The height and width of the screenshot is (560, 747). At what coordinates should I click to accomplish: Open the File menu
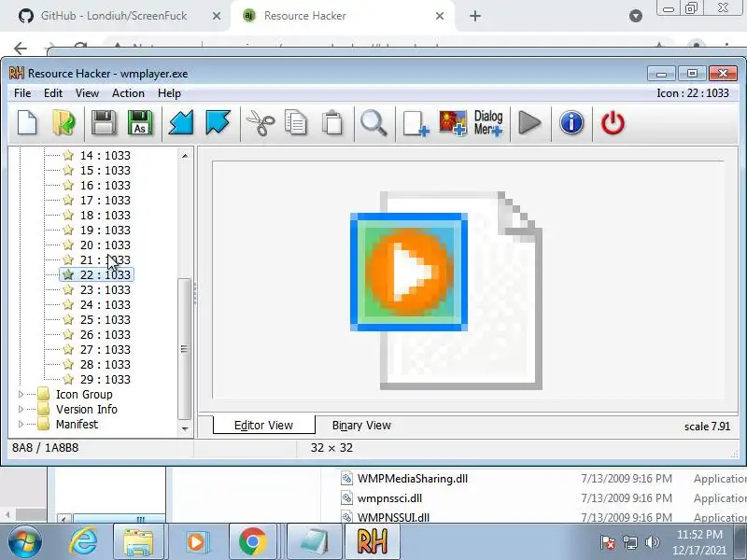click(x=22, y=93)
